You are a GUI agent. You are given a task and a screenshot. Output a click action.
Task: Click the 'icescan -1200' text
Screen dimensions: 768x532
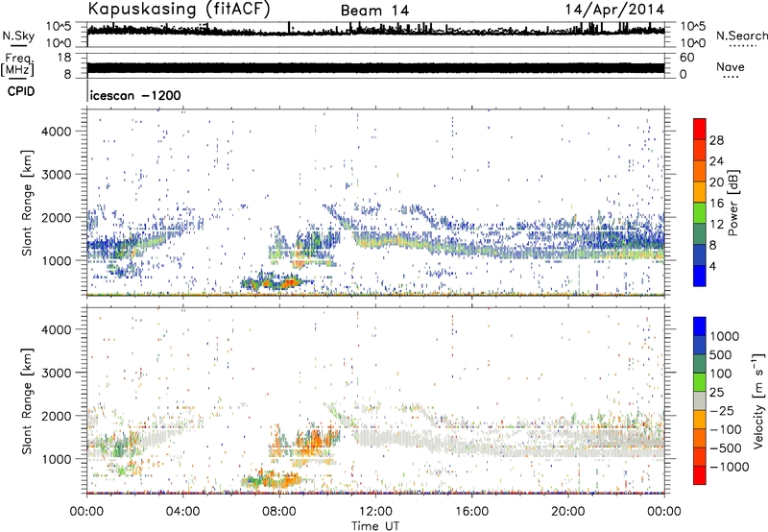(135, 95)
